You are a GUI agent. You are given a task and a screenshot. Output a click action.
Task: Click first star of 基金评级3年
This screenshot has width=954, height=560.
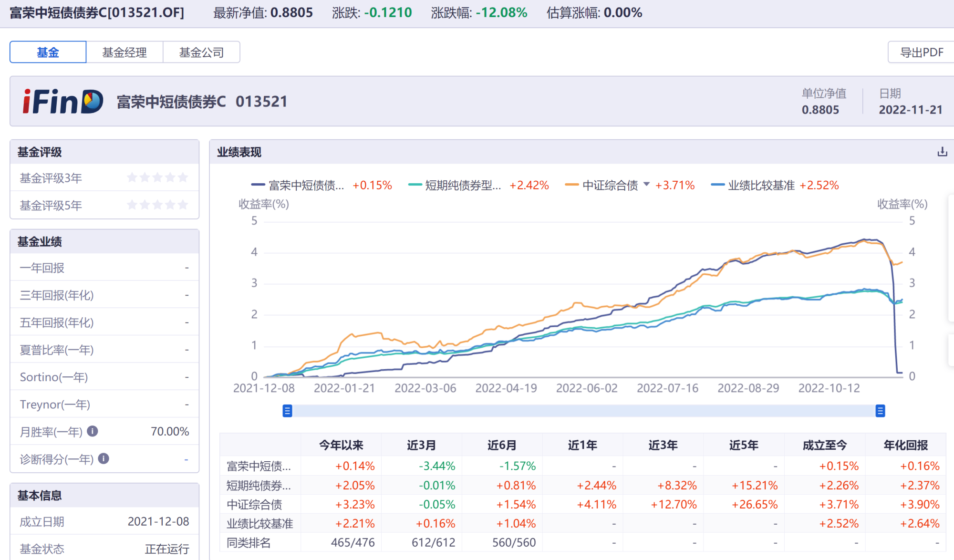pos(132,178)
